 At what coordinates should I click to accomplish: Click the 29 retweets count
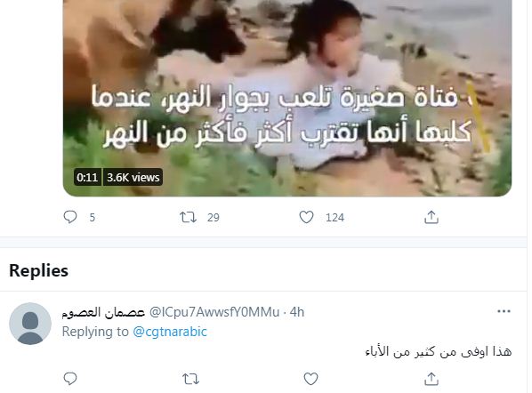point(214,217)
